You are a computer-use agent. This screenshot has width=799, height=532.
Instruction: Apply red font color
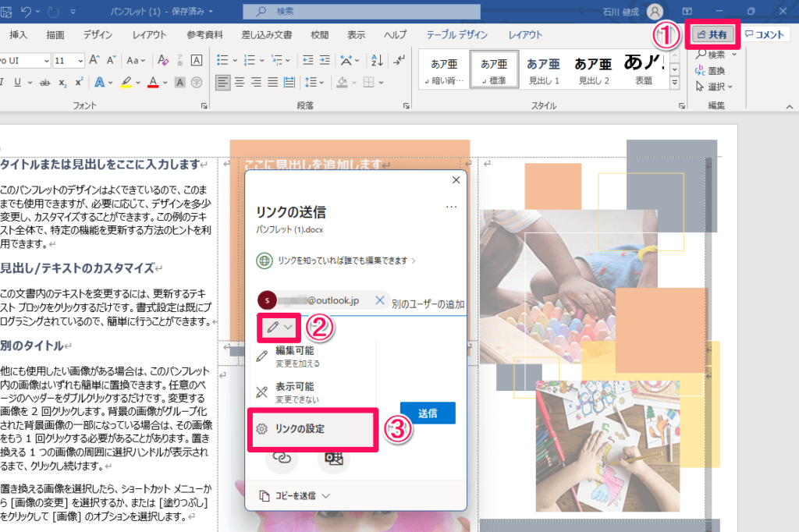[152, 82]
